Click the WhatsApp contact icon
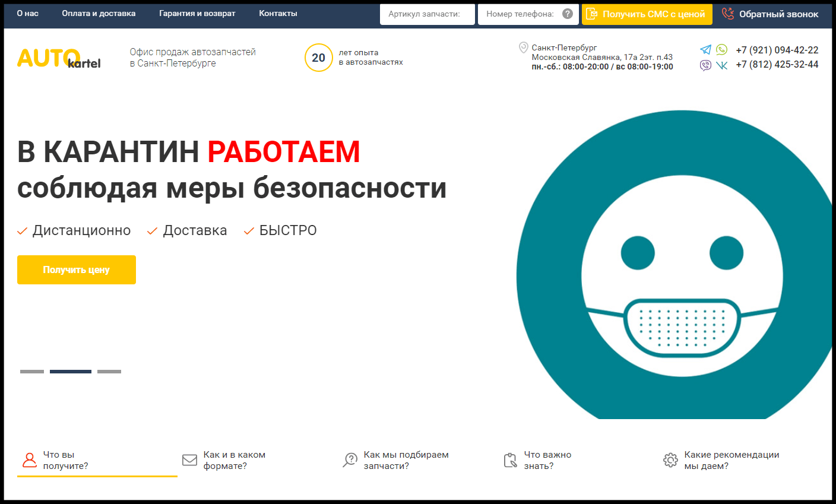 pos(721,50)
